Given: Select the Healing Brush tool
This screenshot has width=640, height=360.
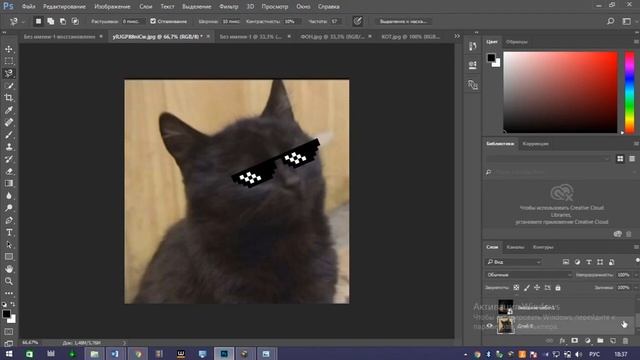Looking at the screenshot, I should [x=9, y=122].
